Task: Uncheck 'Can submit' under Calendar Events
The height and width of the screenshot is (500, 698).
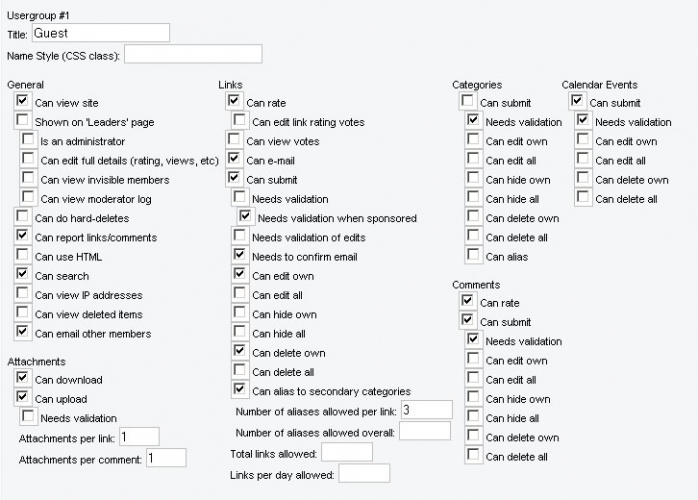Action: [x=577, y=102]
